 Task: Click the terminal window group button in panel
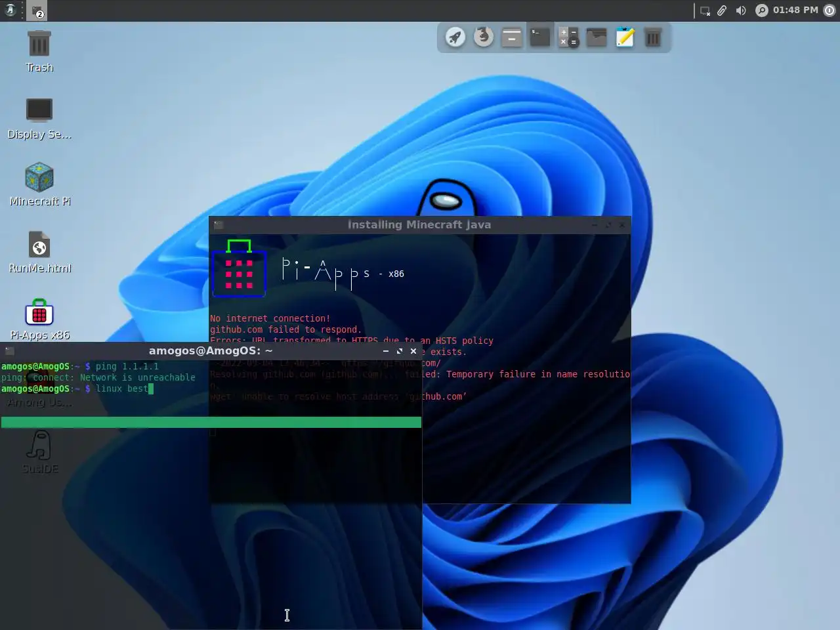coord(37,10)
